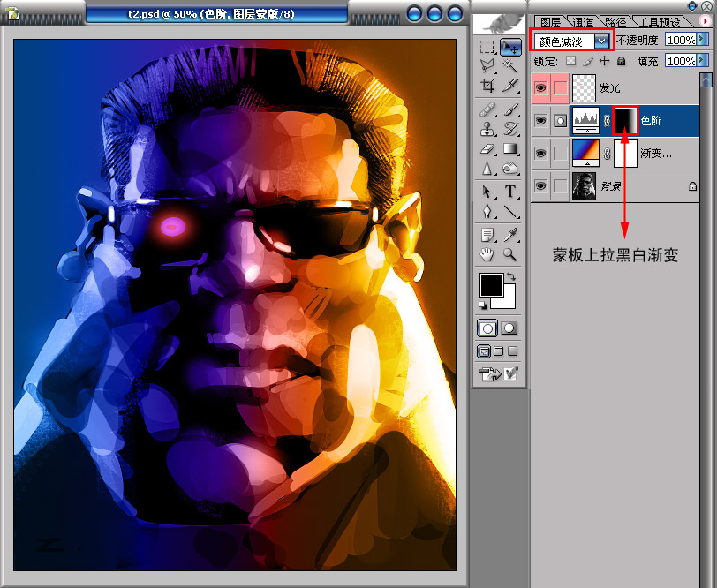Reset default foreground and background colors

pos(483,305)
